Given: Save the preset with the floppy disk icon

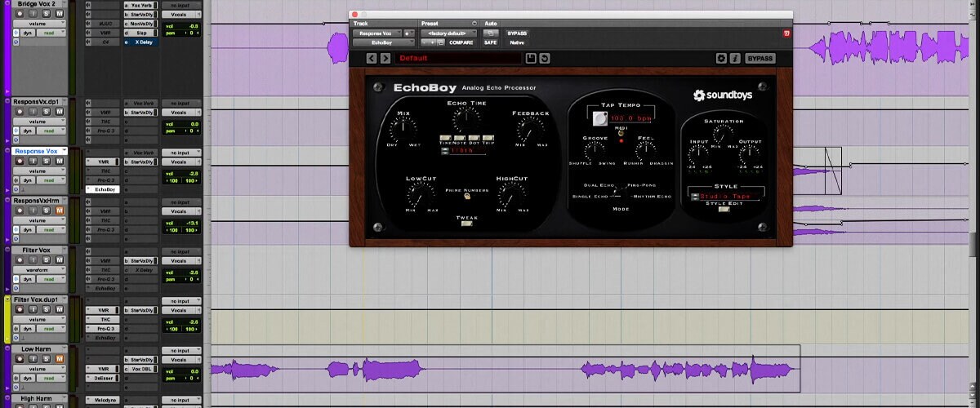Looking at the screenshot, I should 531,58.
